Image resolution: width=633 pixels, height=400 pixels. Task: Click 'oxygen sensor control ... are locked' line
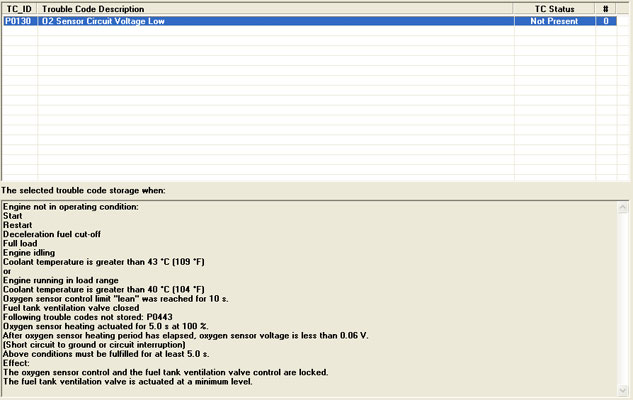[166, 372]
